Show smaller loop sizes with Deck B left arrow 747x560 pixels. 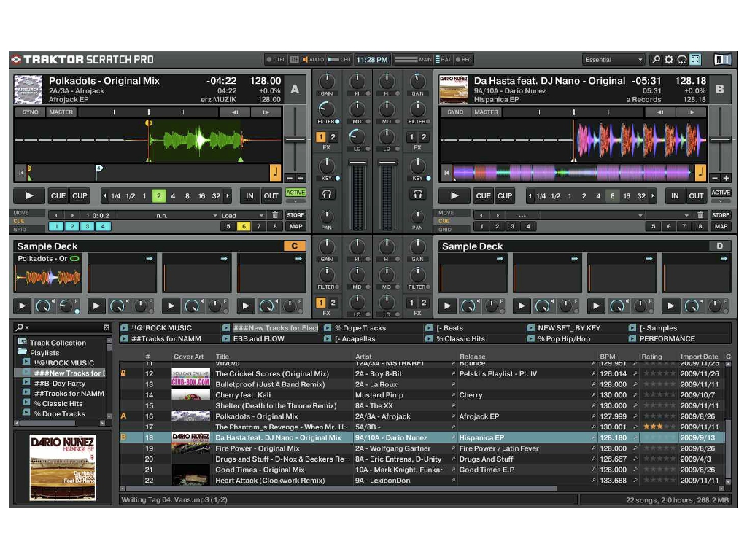click(530, 195)
